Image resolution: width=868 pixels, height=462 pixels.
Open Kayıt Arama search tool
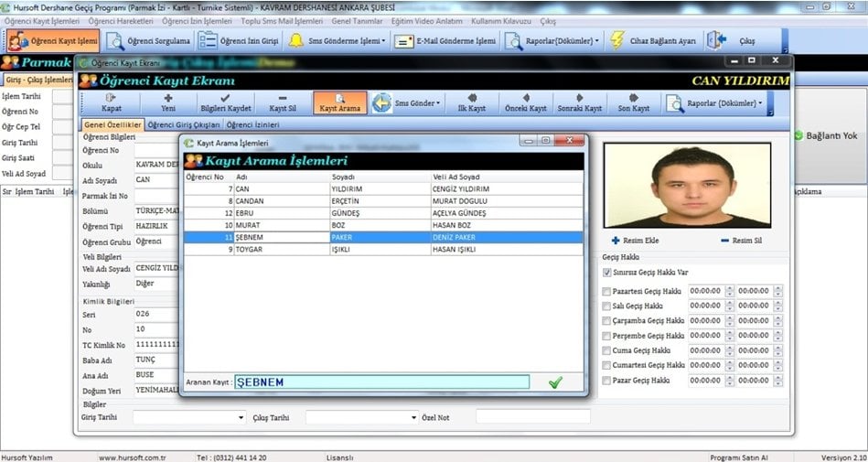pyautogui.click(x=339, y=102)
